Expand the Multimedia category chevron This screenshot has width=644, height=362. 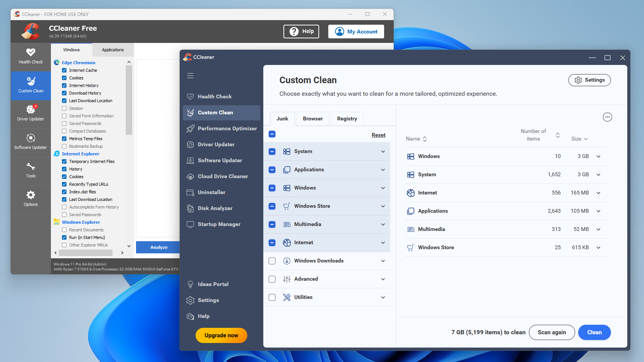click(383, 224)
